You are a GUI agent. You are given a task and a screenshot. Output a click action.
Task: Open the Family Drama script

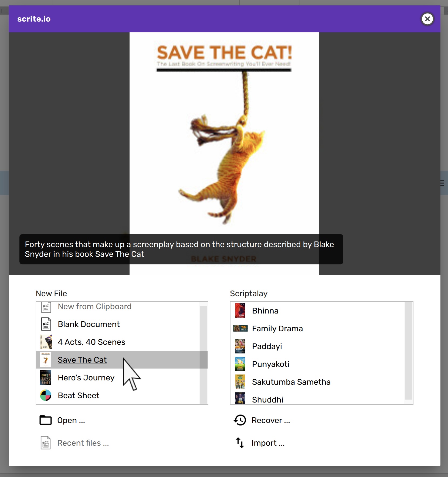tap(277, 329)
